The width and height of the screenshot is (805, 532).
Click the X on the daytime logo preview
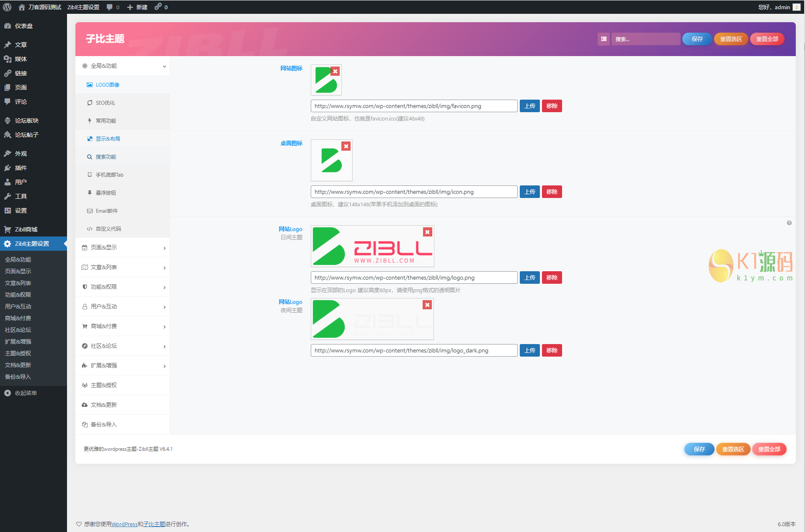pyautogui.click(x=427, y=232)
